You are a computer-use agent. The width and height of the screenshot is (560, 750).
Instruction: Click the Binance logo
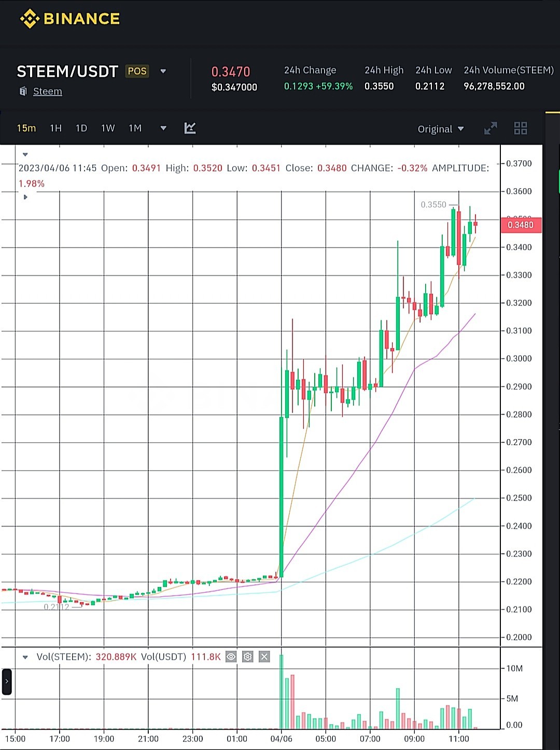coord(69,19)
